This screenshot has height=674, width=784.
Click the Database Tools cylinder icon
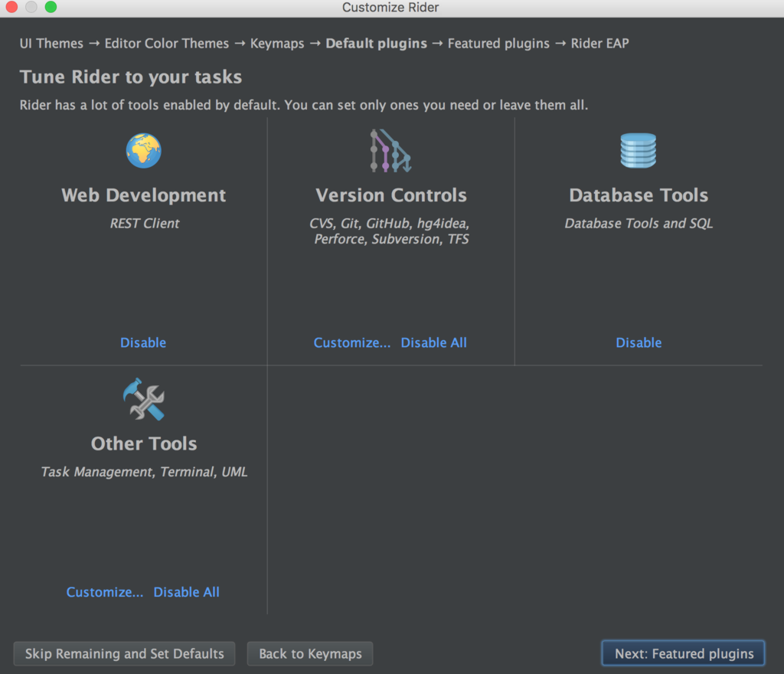click(x=638, y=150)
